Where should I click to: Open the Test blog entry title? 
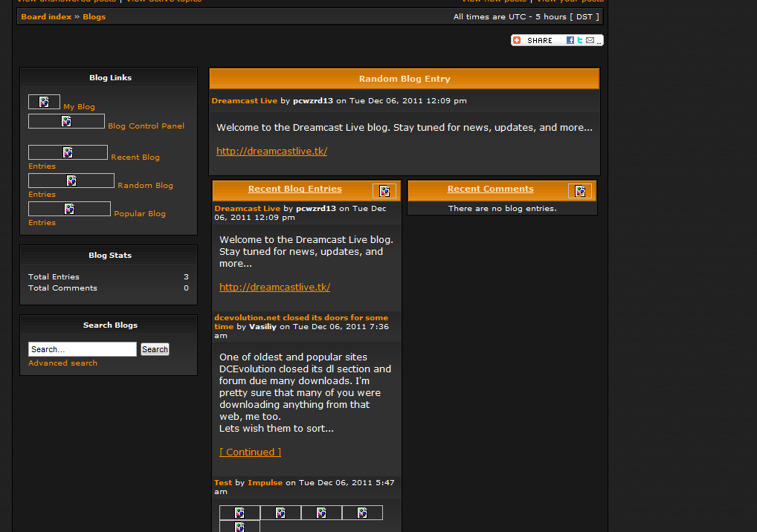point(223,483)
